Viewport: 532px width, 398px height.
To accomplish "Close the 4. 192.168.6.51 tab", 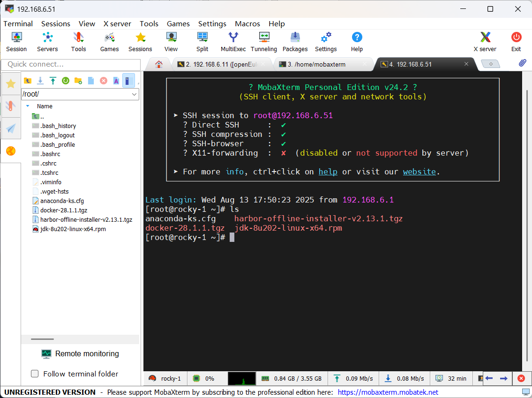I will (466, 64).
